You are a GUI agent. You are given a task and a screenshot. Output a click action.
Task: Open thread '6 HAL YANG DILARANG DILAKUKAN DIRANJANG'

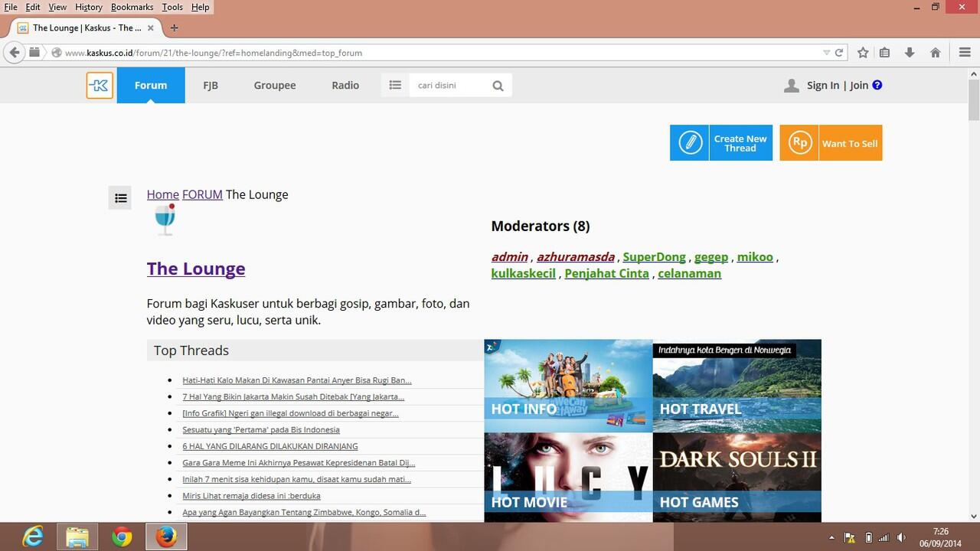270,446
